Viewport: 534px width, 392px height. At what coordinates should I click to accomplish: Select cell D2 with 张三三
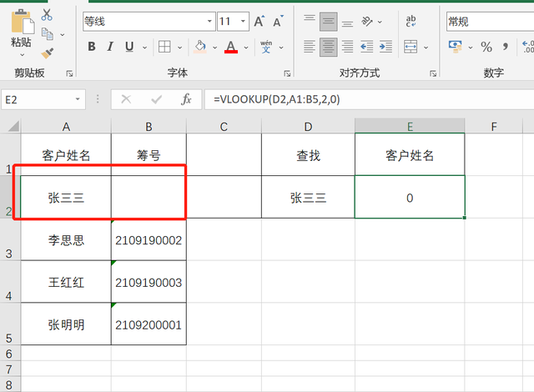(x=308, y=197)
